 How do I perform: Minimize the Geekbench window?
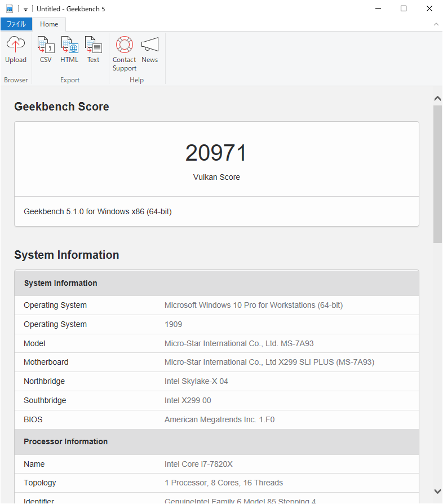coord(378,8)
